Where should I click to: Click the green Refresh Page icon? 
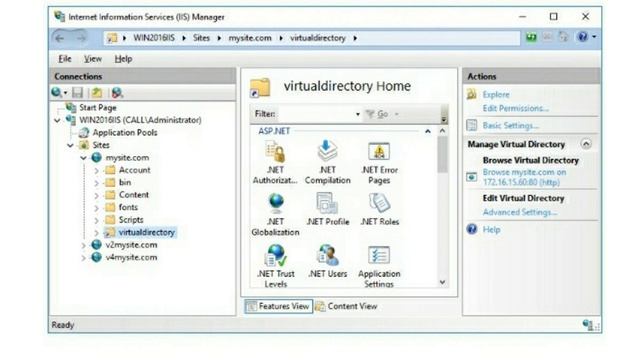tap(531, 37)
